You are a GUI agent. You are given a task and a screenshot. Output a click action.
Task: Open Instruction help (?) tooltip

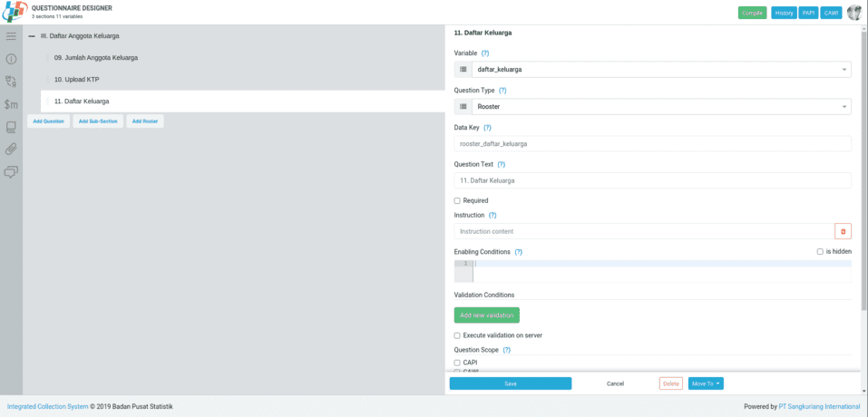[493, 215]
